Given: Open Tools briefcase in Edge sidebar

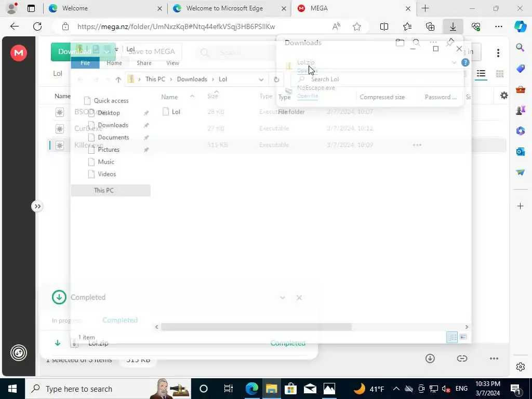Looking at the screenshot, I should (520, 89).
